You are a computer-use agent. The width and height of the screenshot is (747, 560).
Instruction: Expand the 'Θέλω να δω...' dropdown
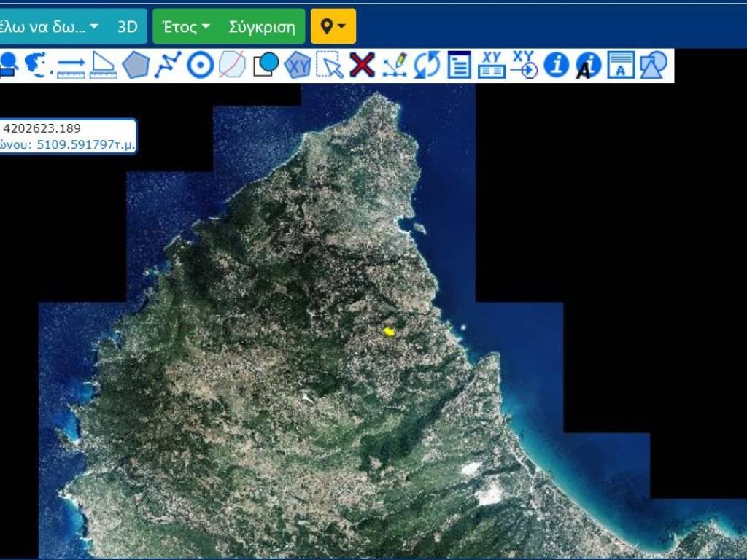pos(51,27)
